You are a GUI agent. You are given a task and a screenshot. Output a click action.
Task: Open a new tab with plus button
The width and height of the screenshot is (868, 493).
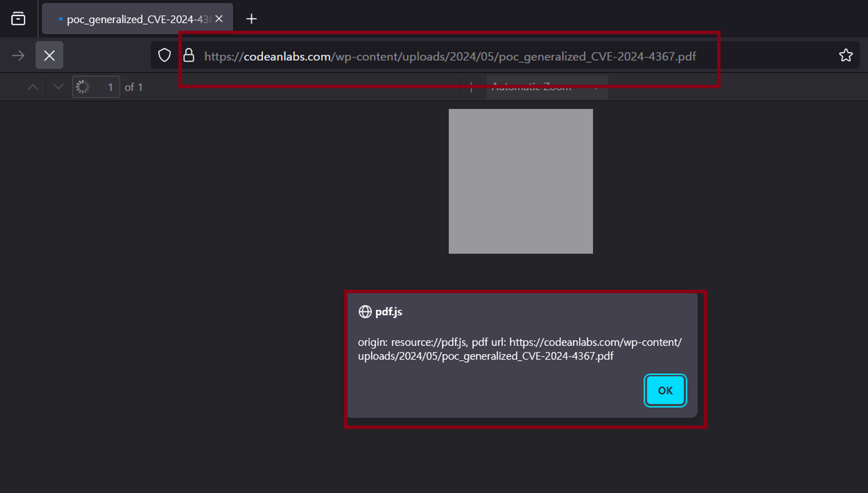[x=251, y=19]
